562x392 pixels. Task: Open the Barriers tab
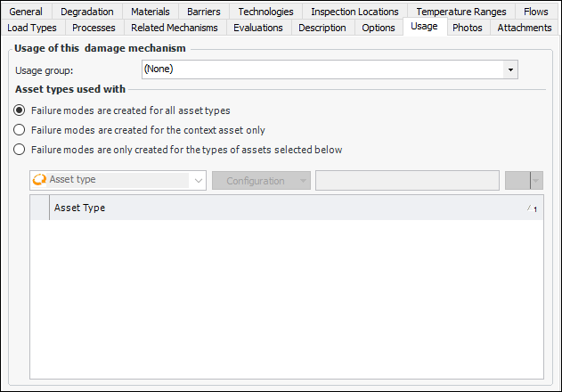[204, 12]
